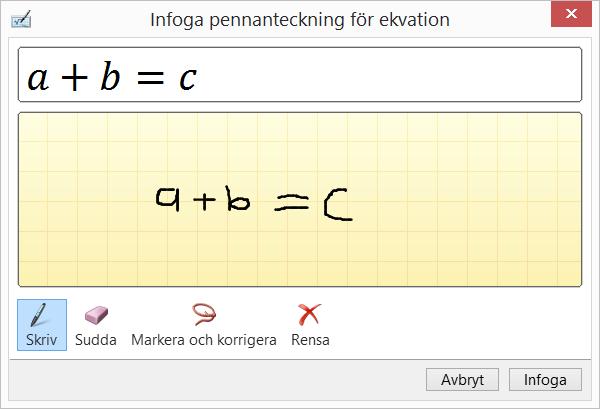
Task: Activate the Markera och korrigera lasso tool
Action: [x=204, y=316]
